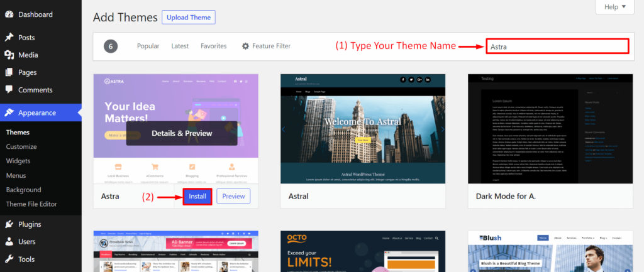Click the Upload Theme button
Image resolution: width=644 pixels, height=272 pixels.
coord(189,17)
